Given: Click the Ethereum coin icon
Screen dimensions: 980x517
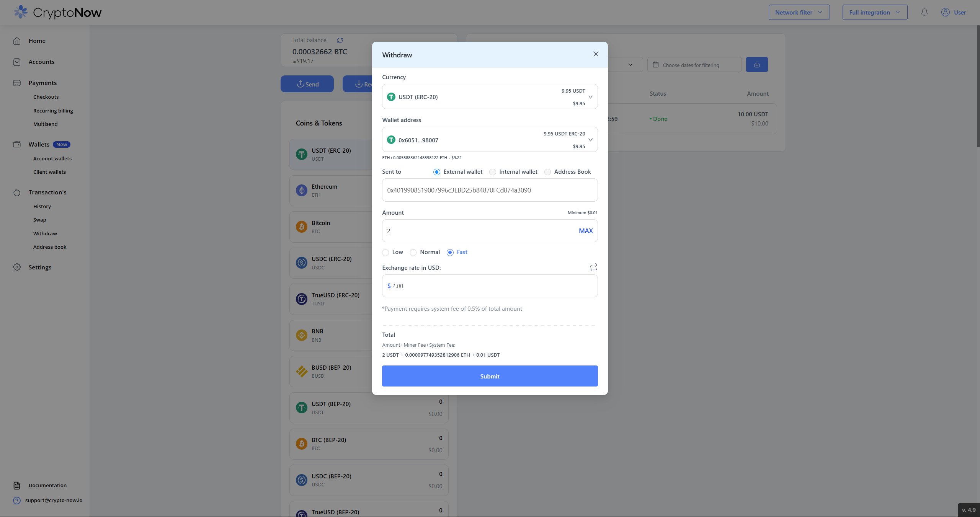Looking at the screenshot, I should coord(302,190).
